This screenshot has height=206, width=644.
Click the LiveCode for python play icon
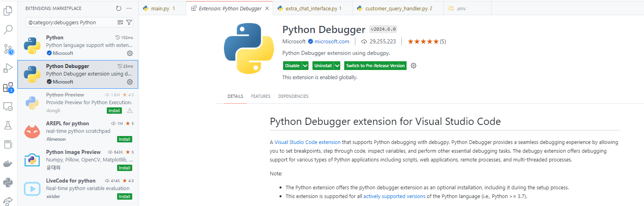(32, 189)
